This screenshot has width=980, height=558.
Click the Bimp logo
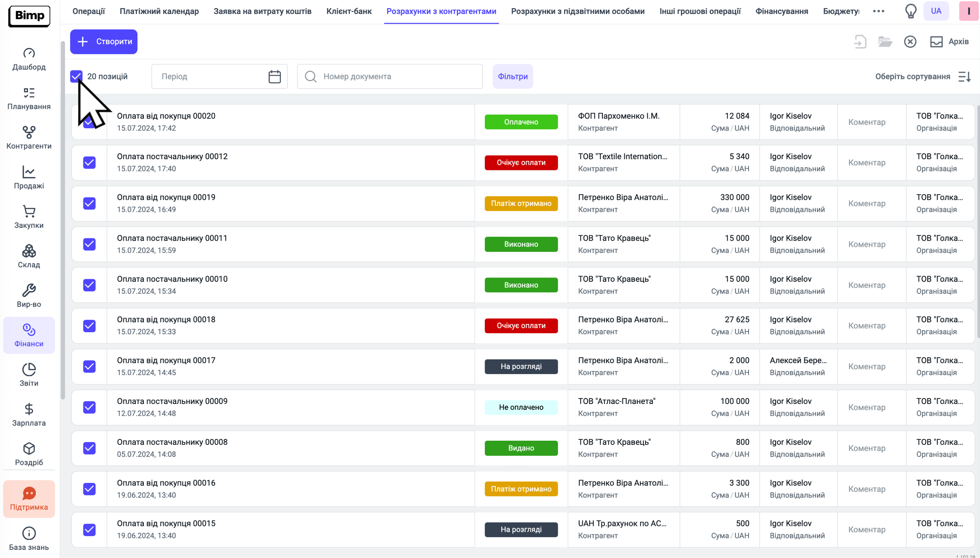pos(29,16)
